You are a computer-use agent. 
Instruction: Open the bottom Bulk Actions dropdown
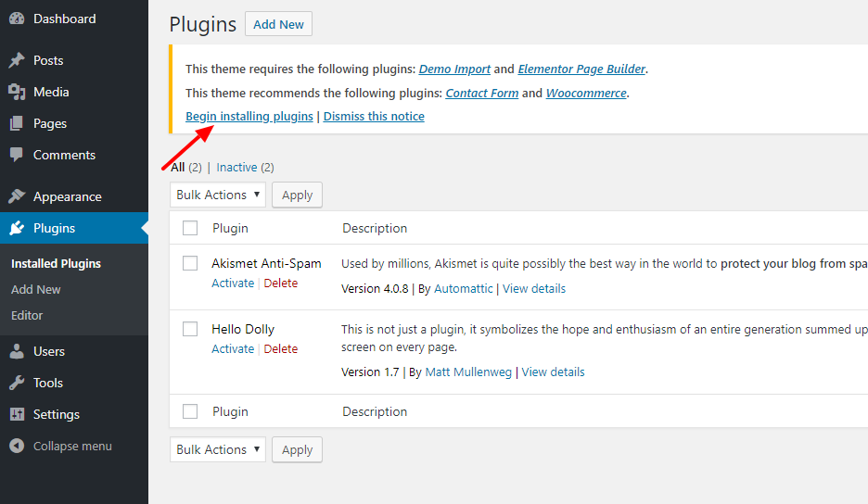tap(218, 449)
